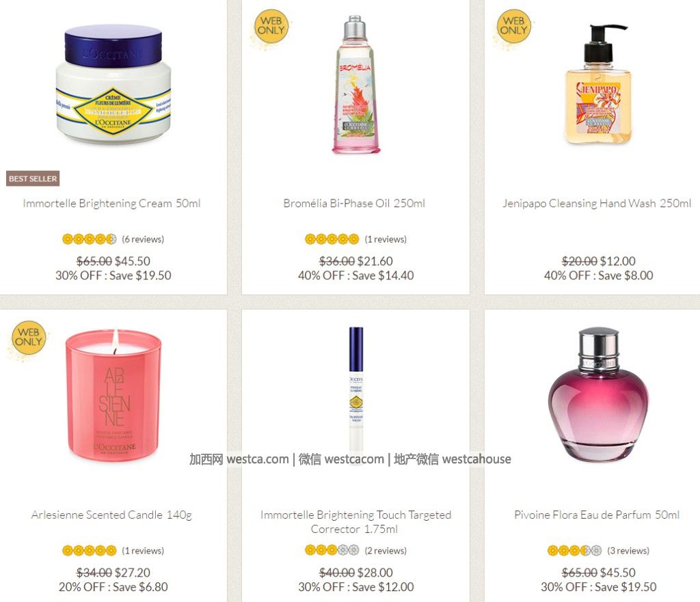Screen dimensions: 700x602
Task: Open Immortelle Brightening Touch Targeted Corrector link
Action: click(355, 522)
